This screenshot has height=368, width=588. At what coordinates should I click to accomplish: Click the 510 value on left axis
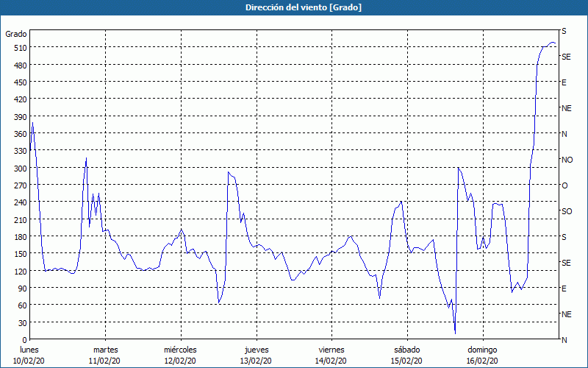20,48
